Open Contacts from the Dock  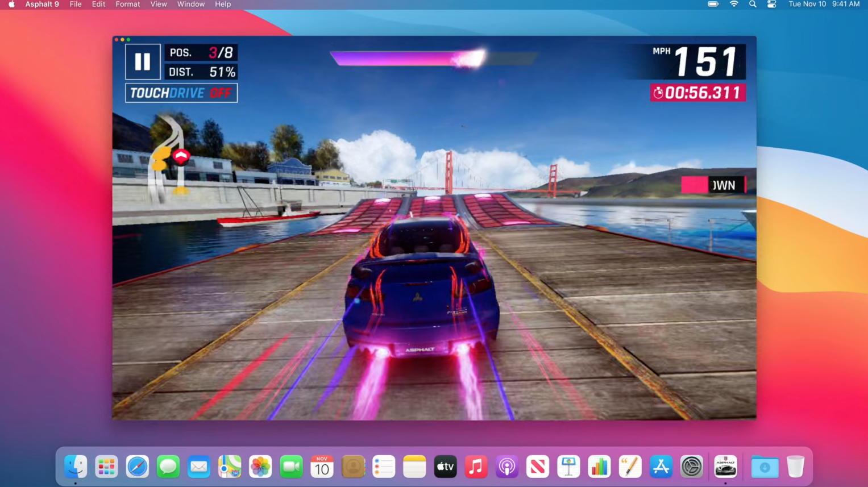[x=353, y=467]
